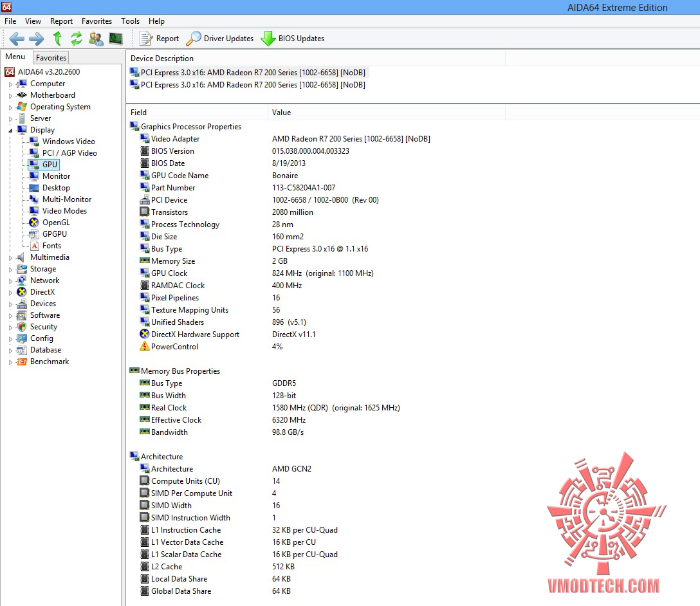The width and height of the screenshot is (700, 606).
Task: Click the Motherboard icon in tree
Action: 21,95
